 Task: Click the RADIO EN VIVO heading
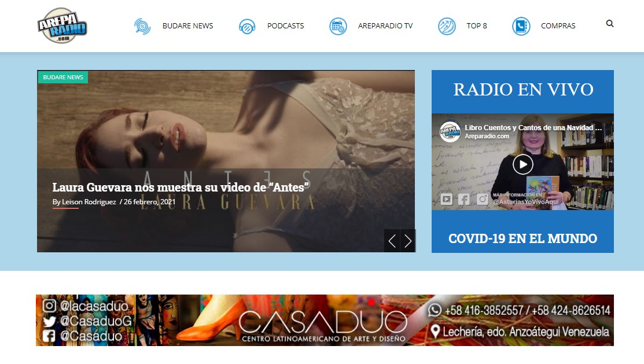click(523, 89)
